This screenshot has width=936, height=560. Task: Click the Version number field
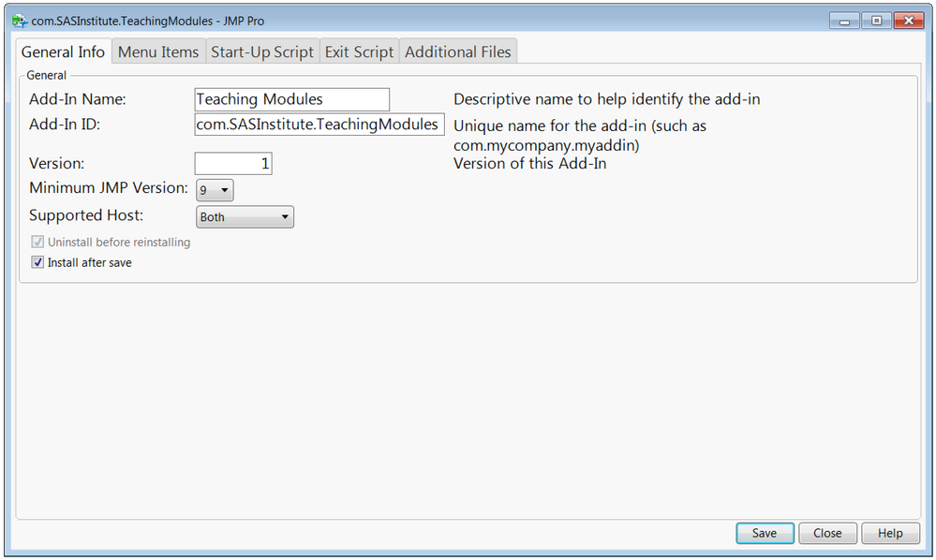coord(233,163)
